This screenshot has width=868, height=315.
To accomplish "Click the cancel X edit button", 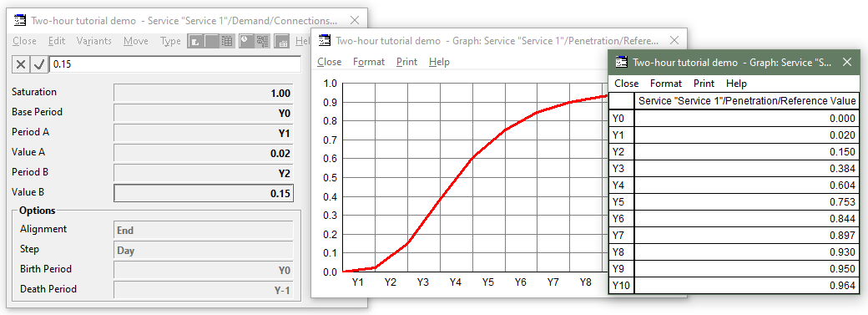I will click(21, 64).
